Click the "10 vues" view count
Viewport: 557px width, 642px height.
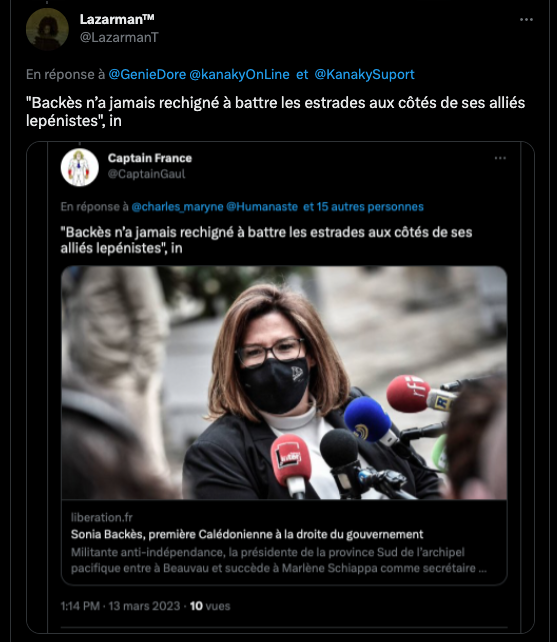[x=210, y=606]
